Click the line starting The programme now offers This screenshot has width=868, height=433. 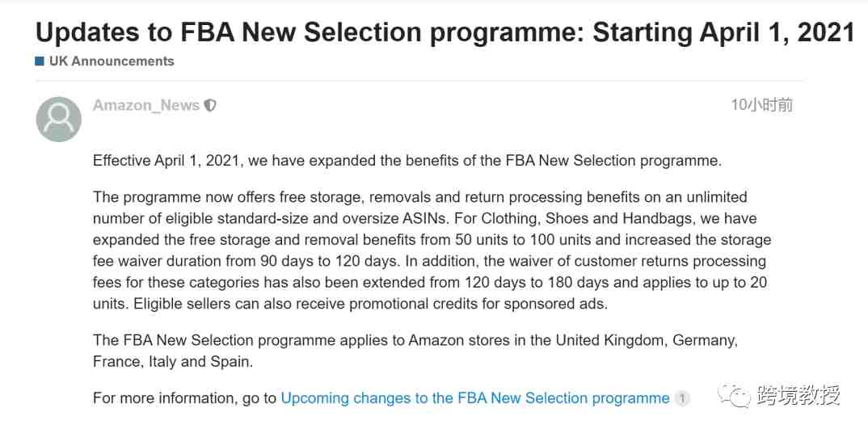(x=420, y=197)
